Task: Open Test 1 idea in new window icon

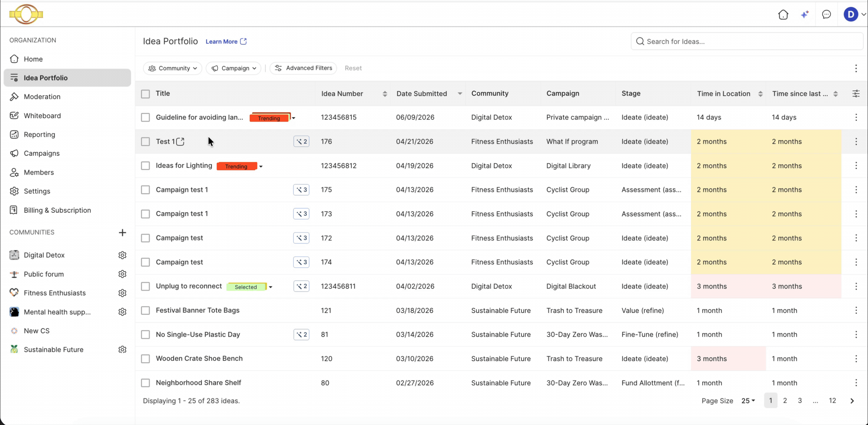Action: pyautogui.click(x=181, y=141)
